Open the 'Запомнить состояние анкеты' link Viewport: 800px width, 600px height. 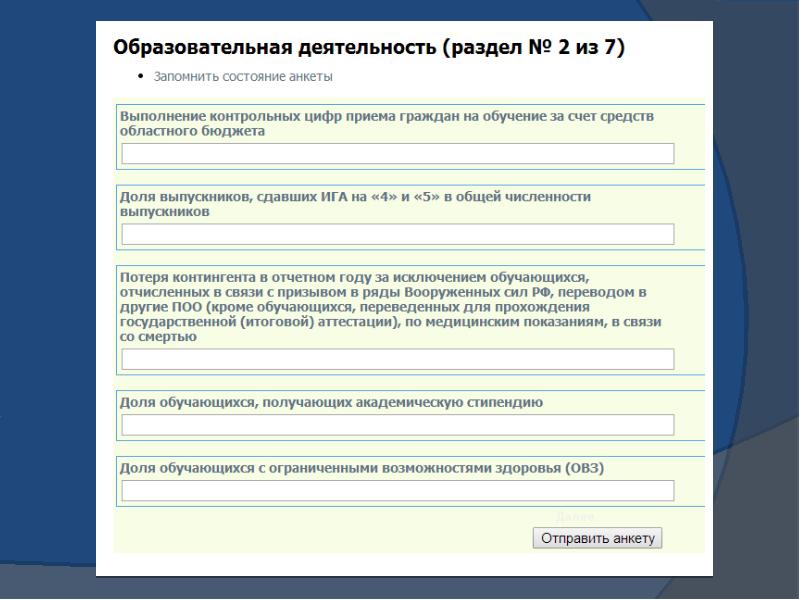(x=243, y=76)
